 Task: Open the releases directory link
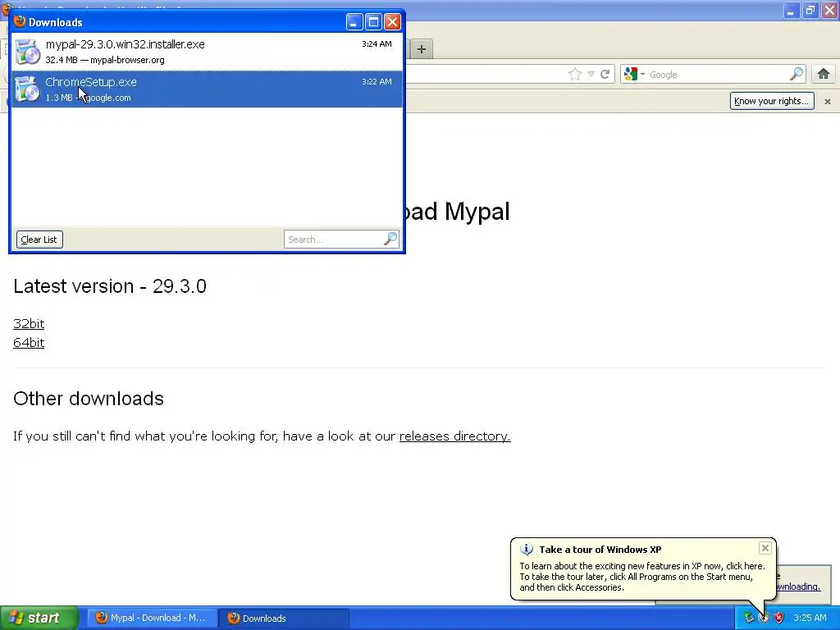pos(454,436)
